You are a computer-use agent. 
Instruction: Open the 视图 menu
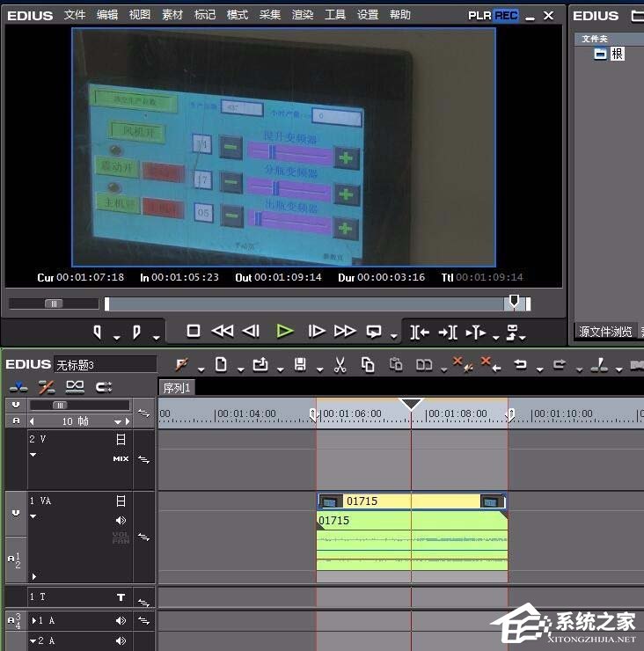[140, 15]
